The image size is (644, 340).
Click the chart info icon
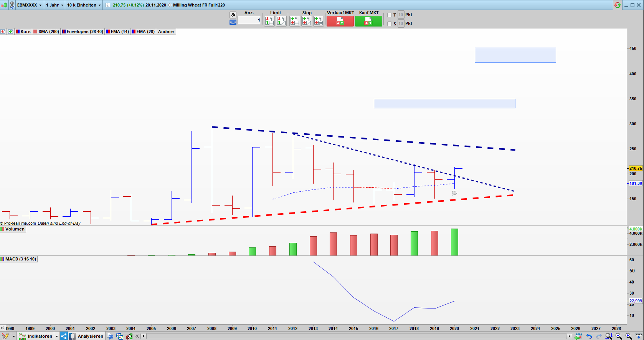click(x=108, y=5)
